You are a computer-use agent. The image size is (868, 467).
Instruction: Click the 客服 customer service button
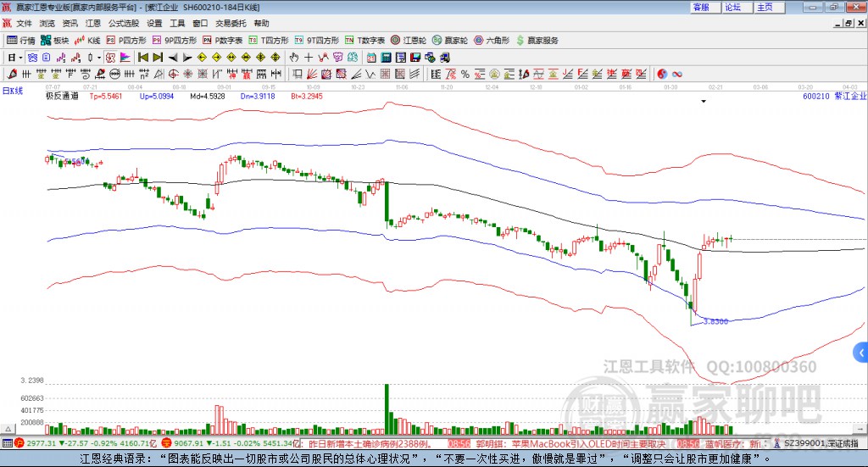pyautogui.click(x=704, y=7)
